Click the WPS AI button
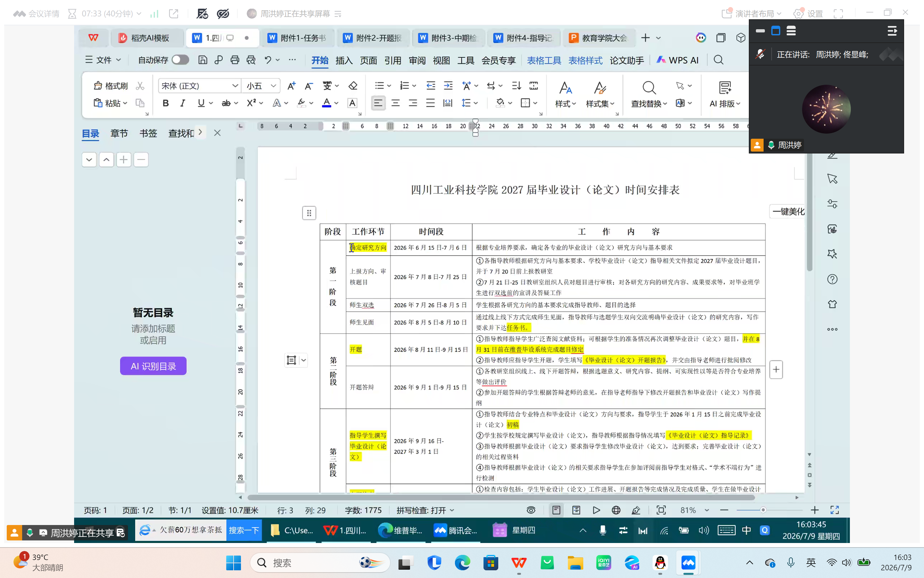 677,60
